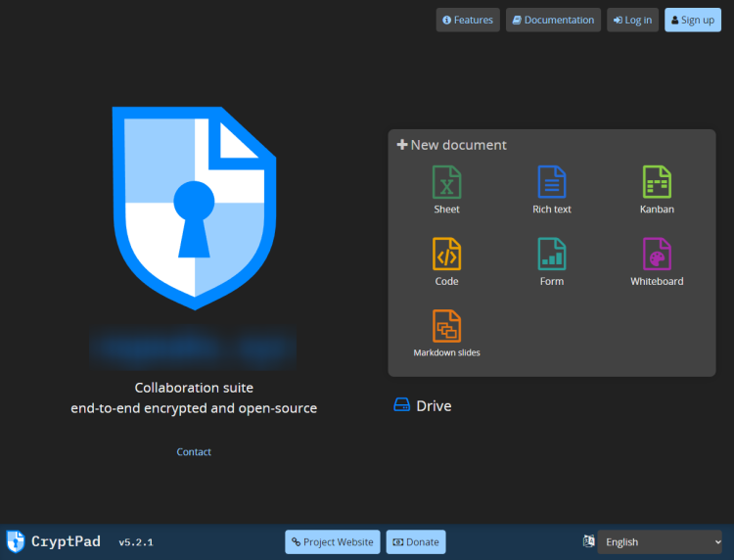This screenshot has width=734, height=560.
Task: Click the New document heading
Action: point(452,145)
